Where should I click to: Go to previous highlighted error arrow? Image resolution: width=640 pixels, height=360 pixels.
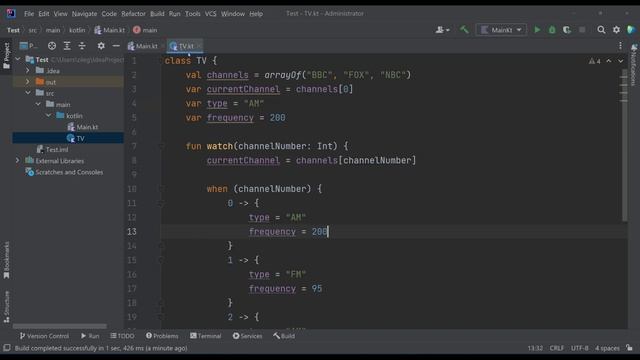(609, 61)
